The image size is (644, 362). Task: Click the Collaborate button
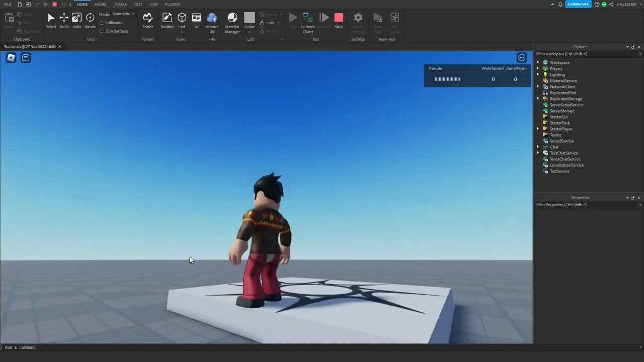click(578, 4)
